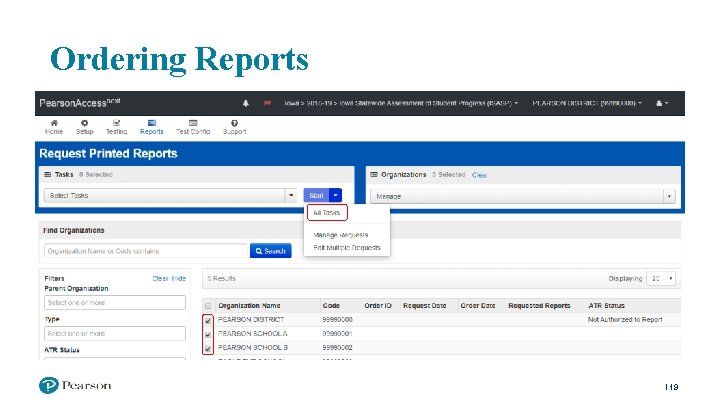Open the Parent Organization filter selector
Screen dimensions: 720x405
[115, 303]
